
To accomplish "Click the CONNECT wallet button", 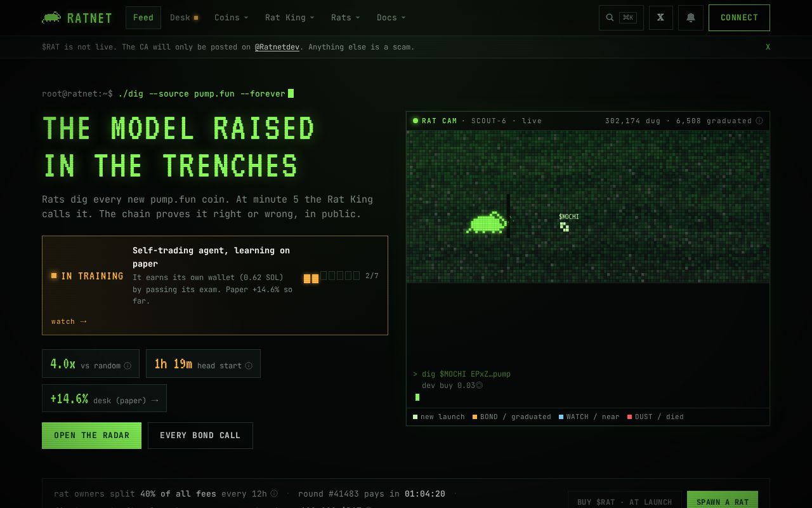I will (x=739, y=18).
